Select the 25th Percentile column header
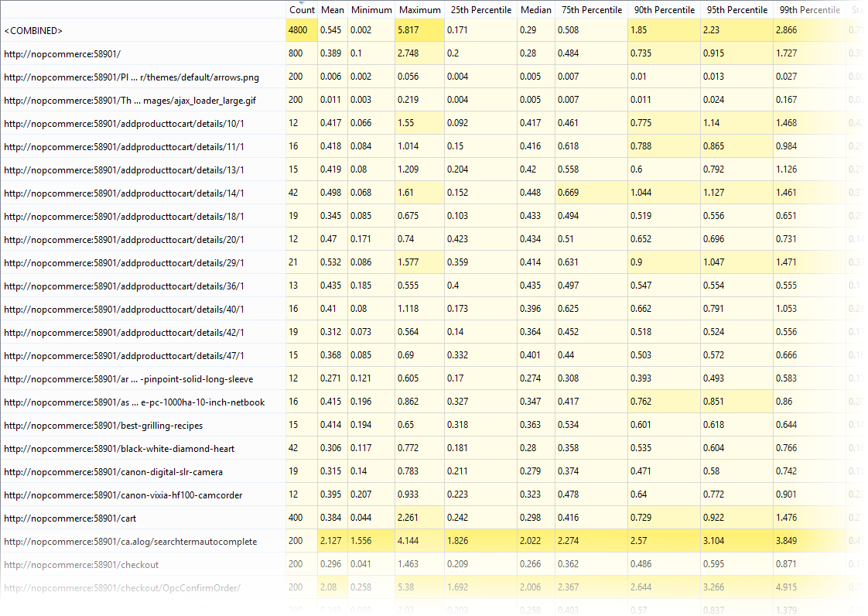This screenshot has width=868, height=616. (480, 10)
